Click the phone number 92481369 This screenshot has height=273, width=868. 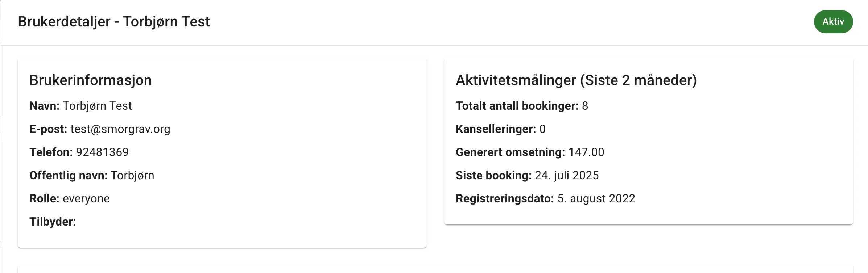[x=102, y=152]
